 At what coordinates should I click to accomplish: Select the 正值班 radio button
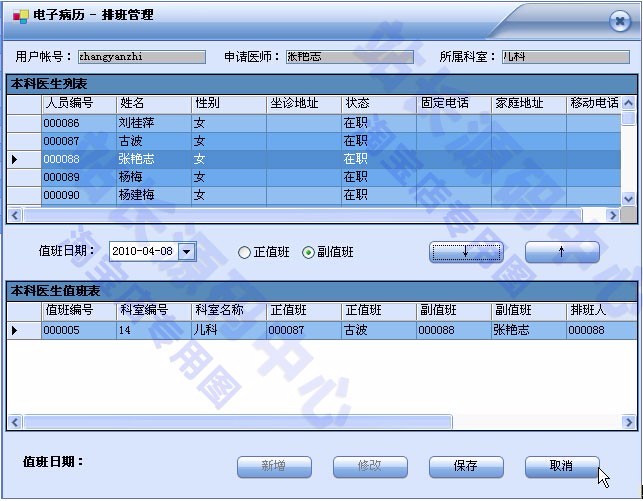coord(244,253)
